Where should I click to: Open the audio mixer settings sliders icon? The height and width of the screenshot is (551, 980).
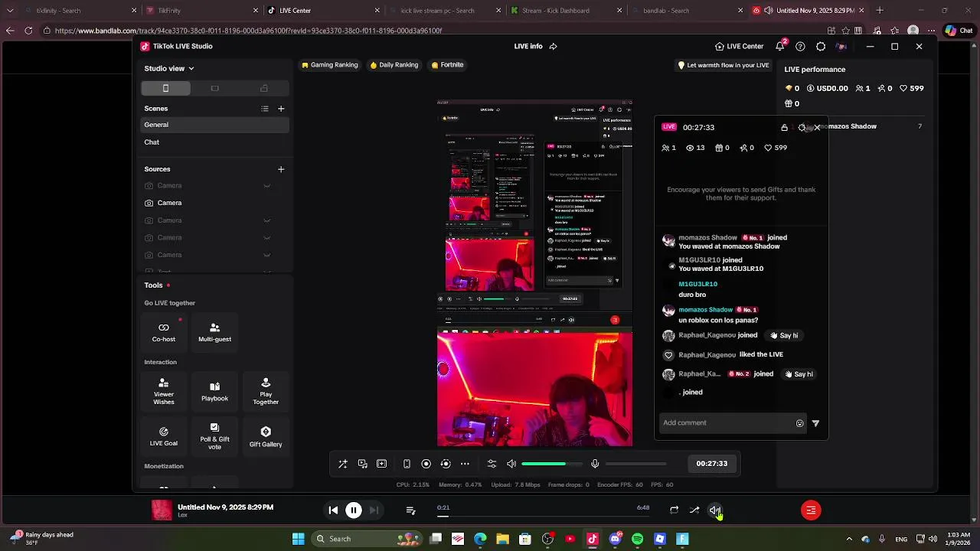pyautogui.click(x=492, y=464)
